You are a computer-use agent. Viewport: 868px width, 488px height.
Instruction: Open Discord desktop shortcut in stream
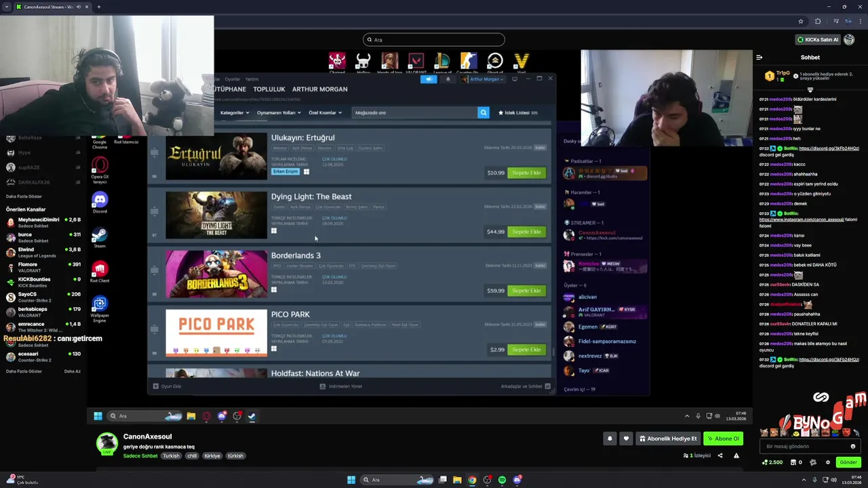[x=100, y=202]
